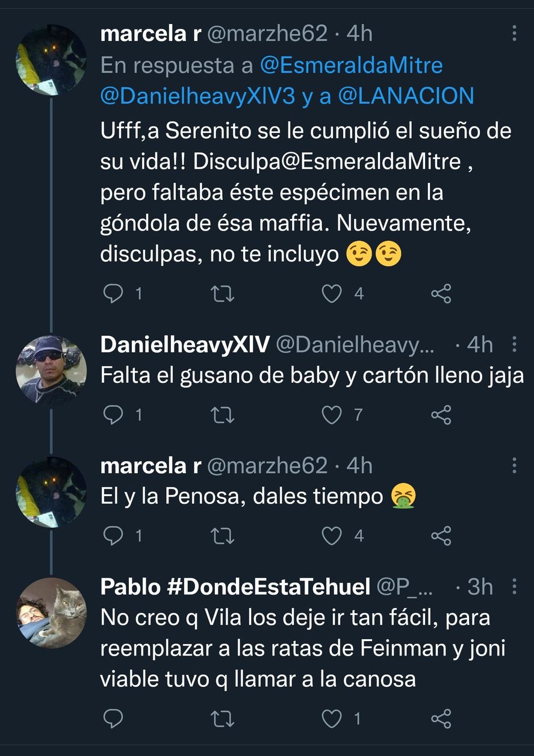Image resolution: width=534 pixels, height=756 pixels.
Task: Like DanielheavyXIV's tweet with 7 likes
Action: point(332,415)
